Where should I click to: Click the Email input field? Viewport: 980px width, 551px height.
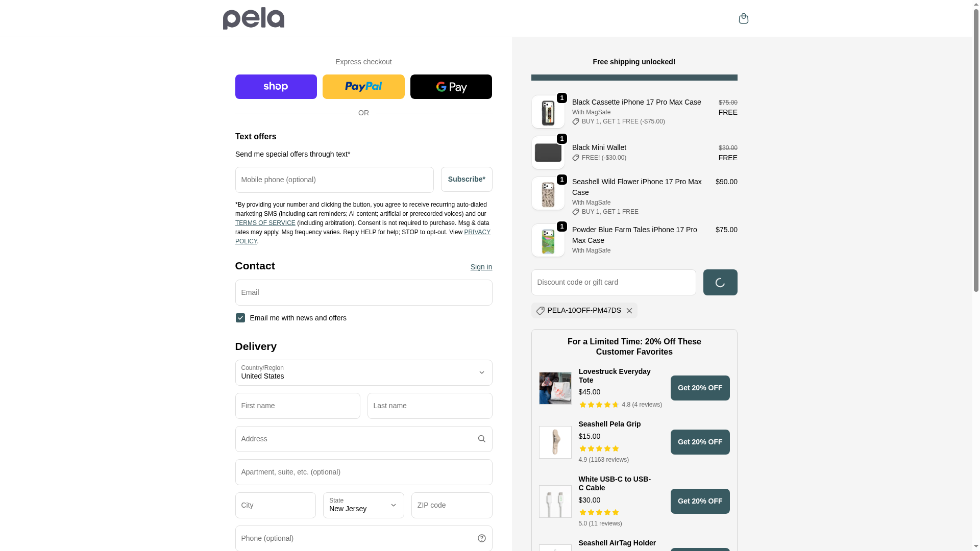(363, 292)
